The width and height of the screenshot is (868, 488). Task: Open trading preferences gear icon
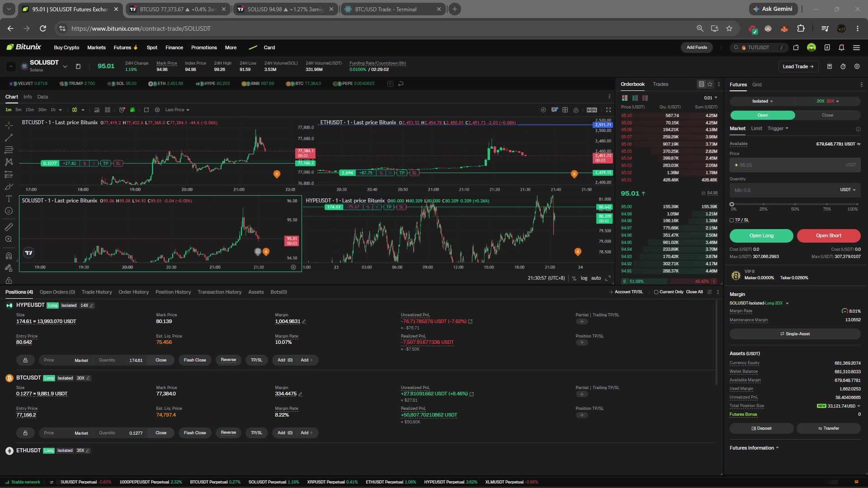click(x=857, y=66)
